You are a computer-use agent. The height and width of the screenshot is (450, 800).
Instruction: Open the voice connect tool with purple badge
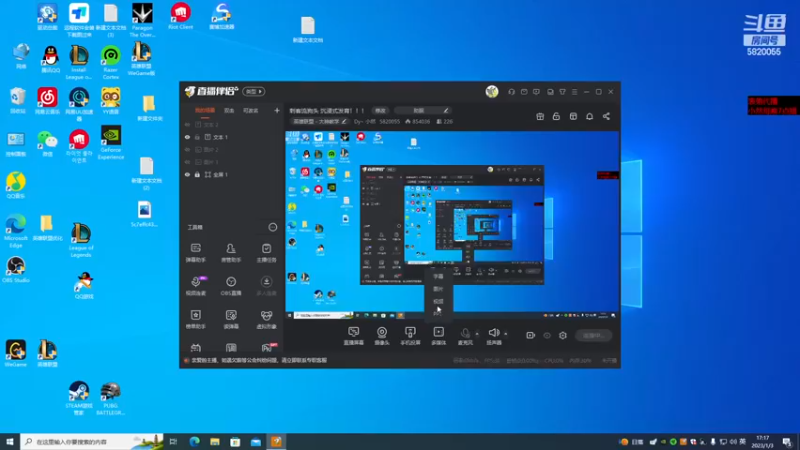point(195,286)
